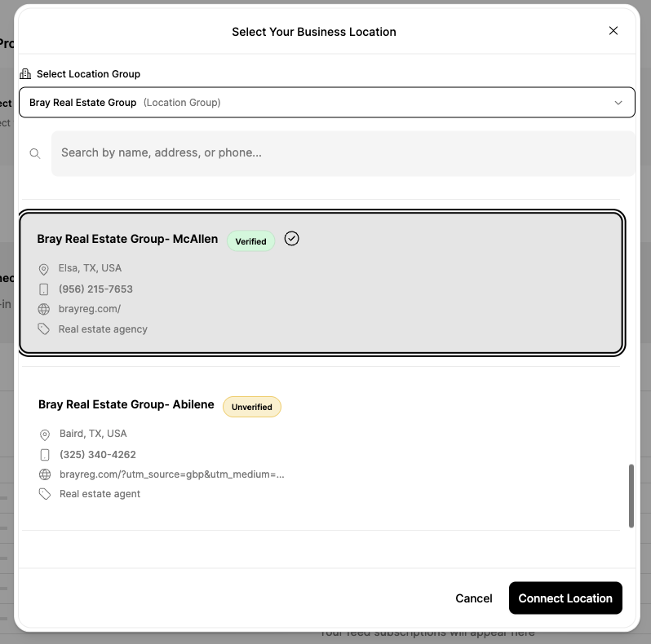
Task: Click the phone icon beside (325) 340-4262
Action: tap(45, 455)
